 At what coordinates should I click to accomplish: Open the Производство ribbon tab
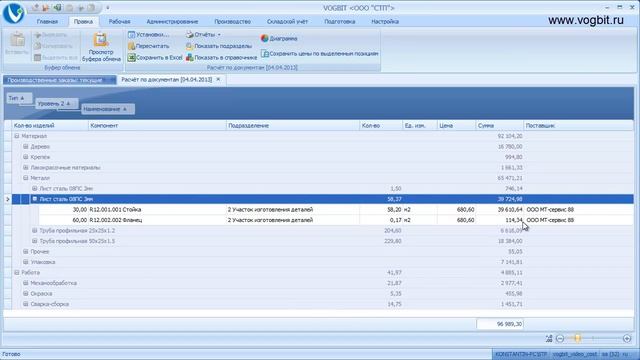point(233,22)
